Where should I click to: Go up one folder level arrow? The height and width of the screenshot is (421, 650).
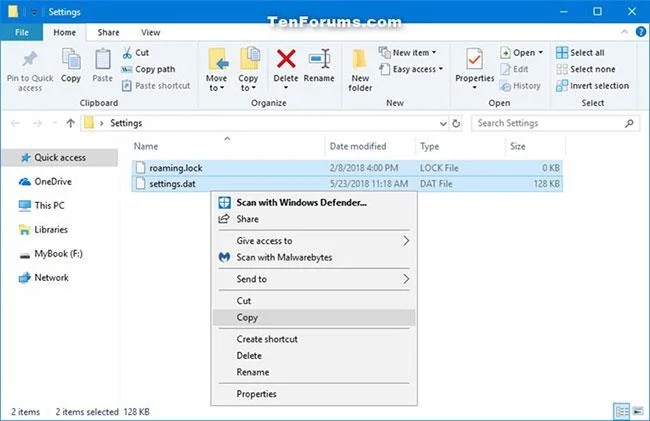point(70,123)
